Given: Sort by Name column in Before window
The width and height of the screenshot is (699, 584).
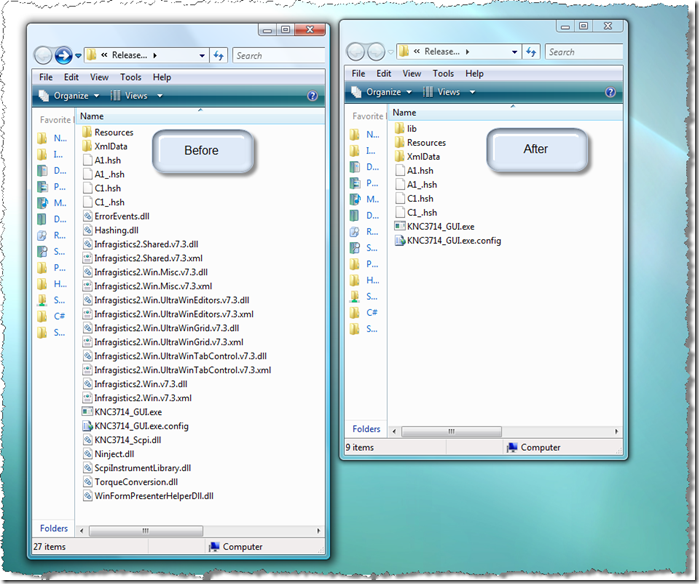Looking at the screenshot, I should pyautogui.click(x=201, y=116).
